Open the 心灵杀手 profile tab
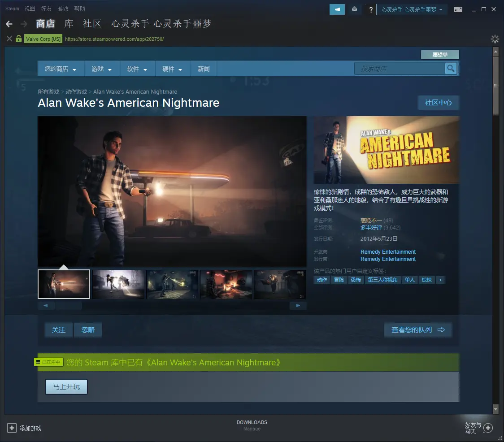The image size is (504, 442). (x=161, y=24)
